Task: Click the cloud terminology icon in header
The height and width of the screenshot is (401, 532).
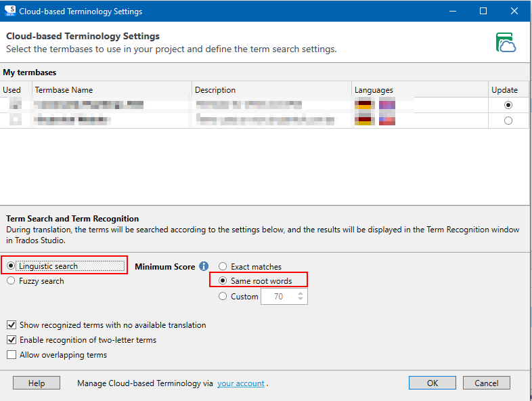Action: click(506, 43)
